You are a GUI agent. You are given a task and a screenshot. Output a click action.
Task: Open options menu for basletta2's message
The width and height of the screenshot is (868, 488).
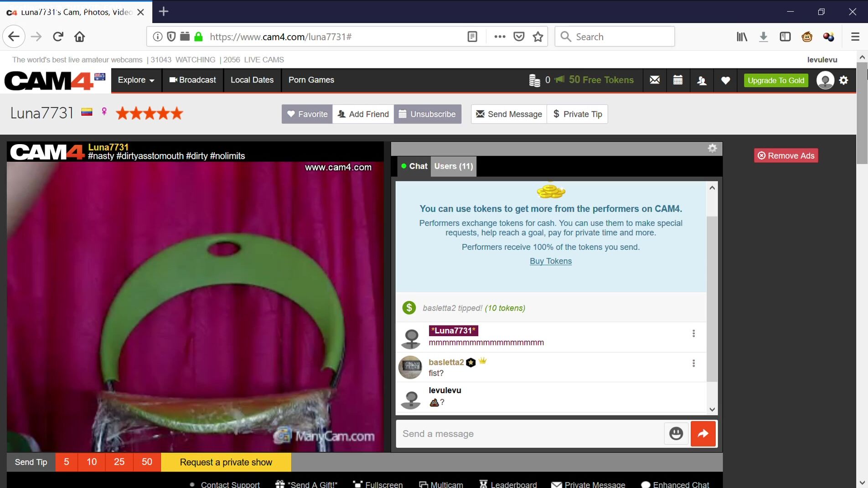click(x=693, y=363)
